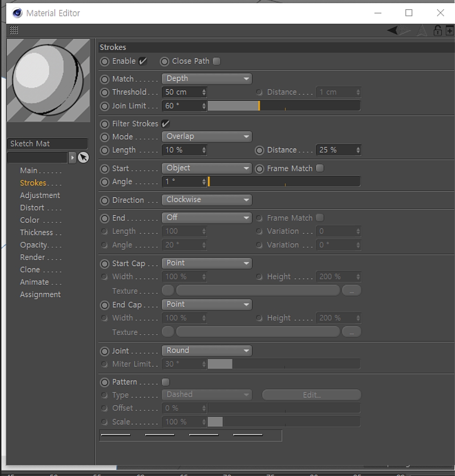The height and width of the screenshot is (476, 455).
Task: Click the arrow picker icon beside layer field
Action: 83,157
